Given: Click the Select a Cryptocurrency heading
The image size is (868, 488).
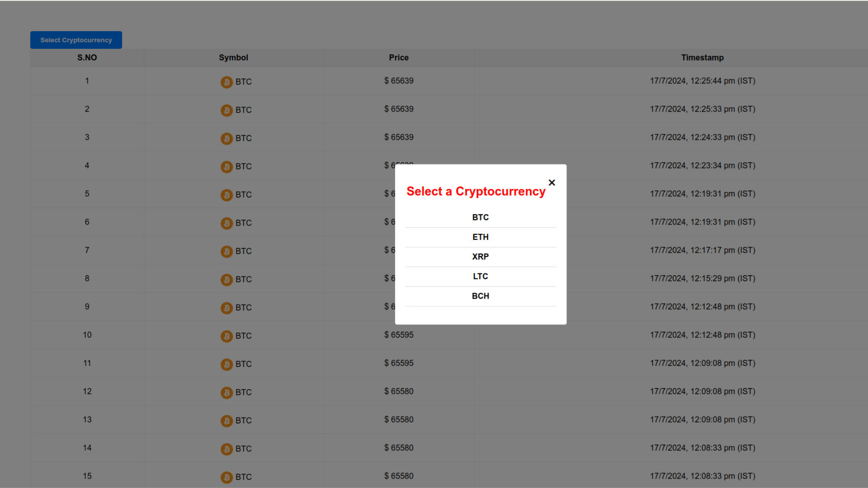Looking at the screenshot, I should pyautogui.click(x=476, y=192).
